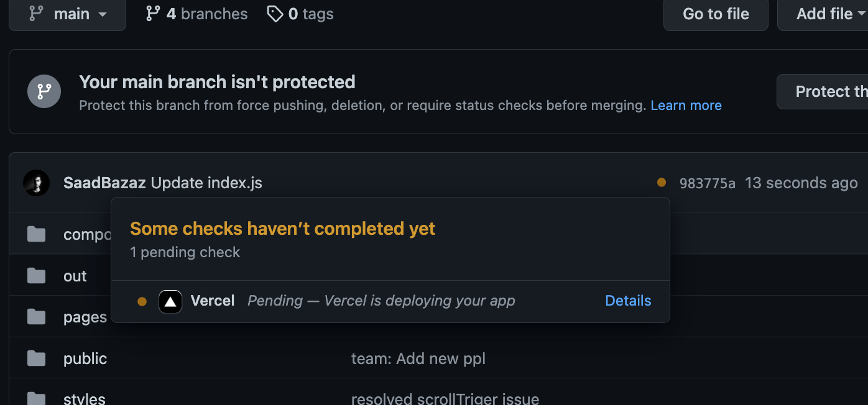
Task: Follow the Learn more branch protection link
Action: coord(686,105)
